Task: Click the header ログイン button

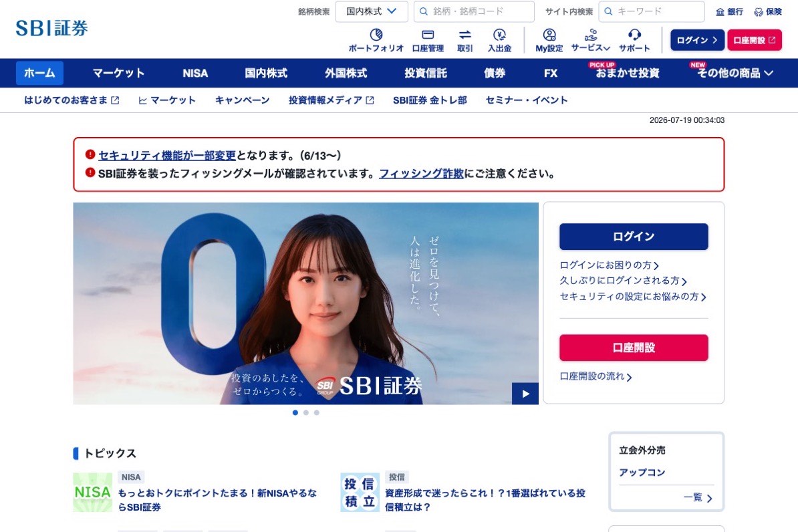Action: point(696,40)
